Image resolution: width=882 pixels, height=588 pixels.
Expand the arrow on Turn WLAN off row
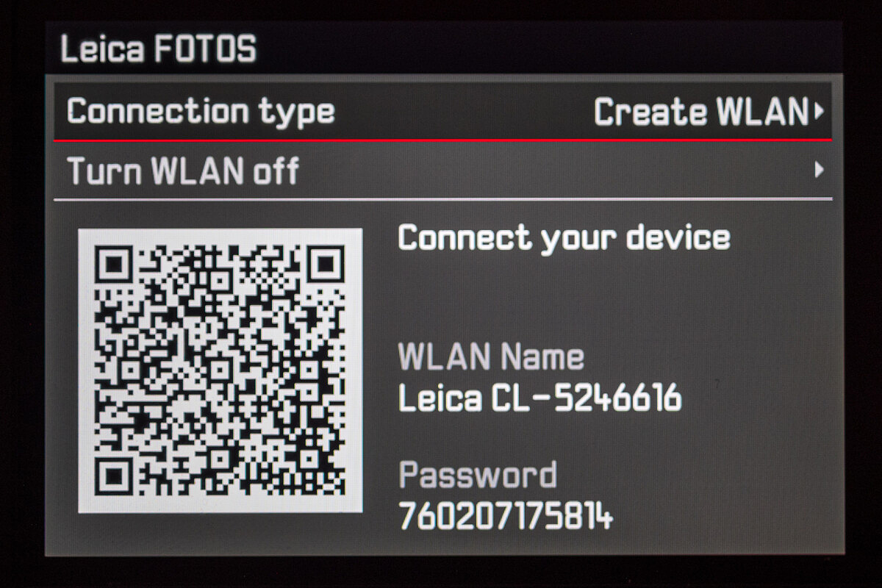pyautogui.click(x=818, y=171)
